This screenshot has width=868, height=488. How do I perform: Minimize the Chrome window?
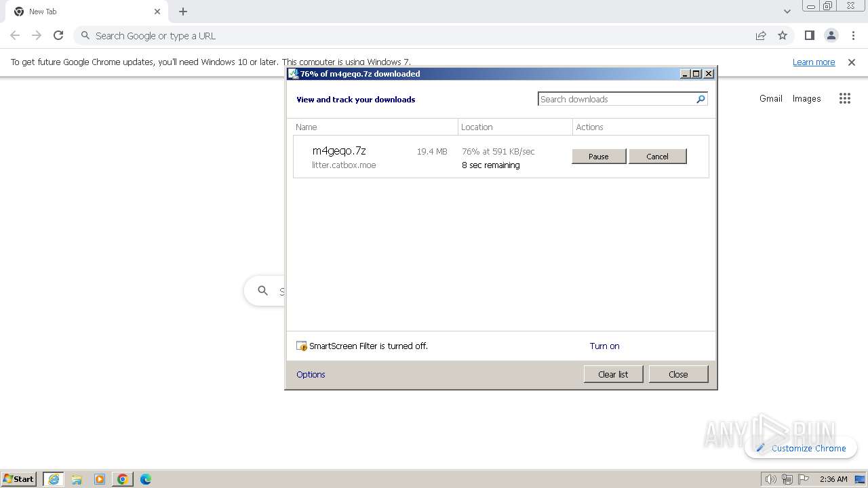(810, 5)
